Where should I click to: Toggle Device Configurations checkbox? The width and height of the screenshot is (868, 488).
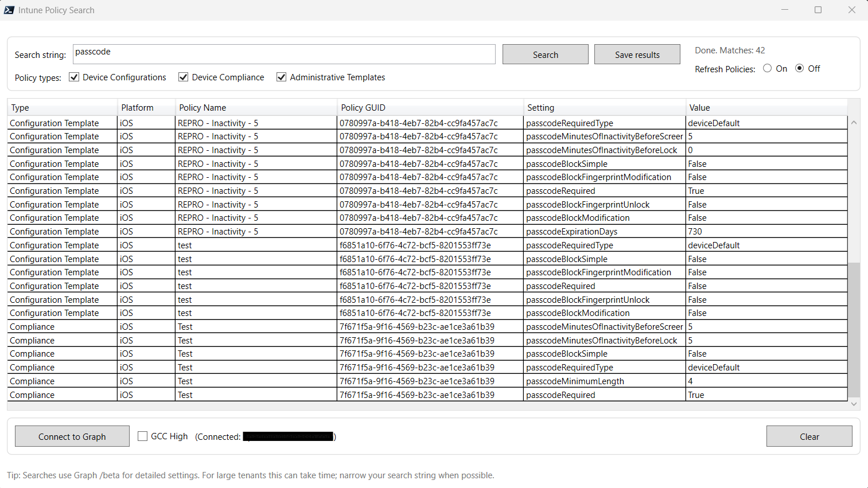coord(74,77)
